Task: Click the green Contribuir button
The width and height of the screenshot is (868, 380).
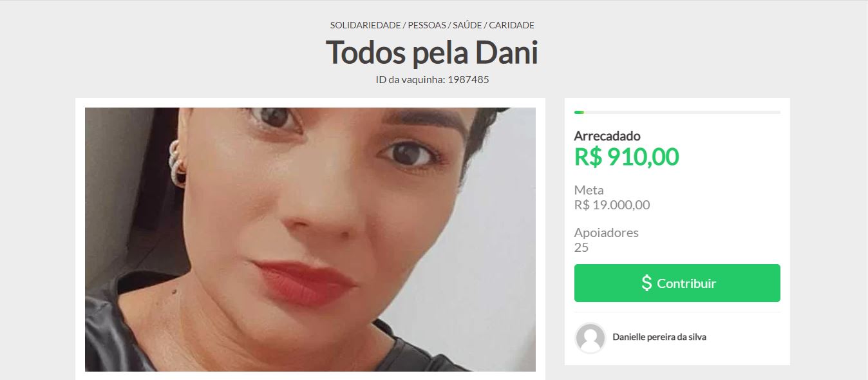Action: point(677,283)
